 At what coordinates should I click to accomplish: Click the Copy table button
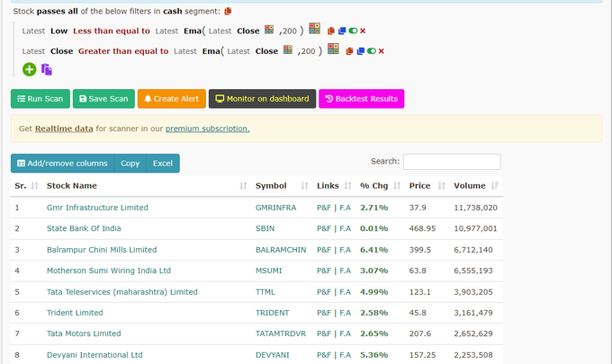130,164
